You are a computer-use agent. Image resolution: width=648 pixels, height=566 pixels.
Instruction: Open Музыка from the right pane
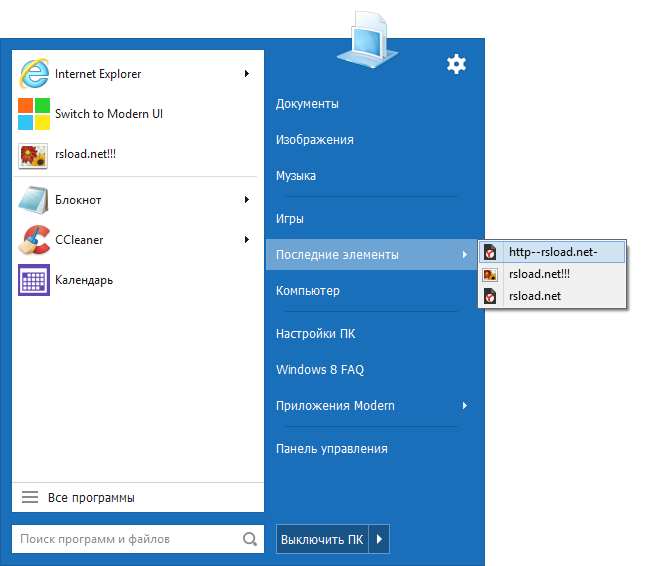296,176
